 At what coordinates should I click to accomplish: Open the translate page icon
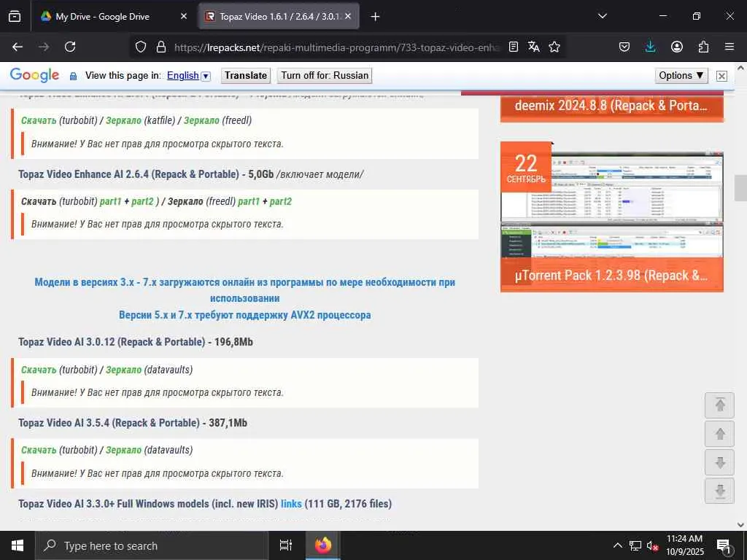(x=533, y=47)
